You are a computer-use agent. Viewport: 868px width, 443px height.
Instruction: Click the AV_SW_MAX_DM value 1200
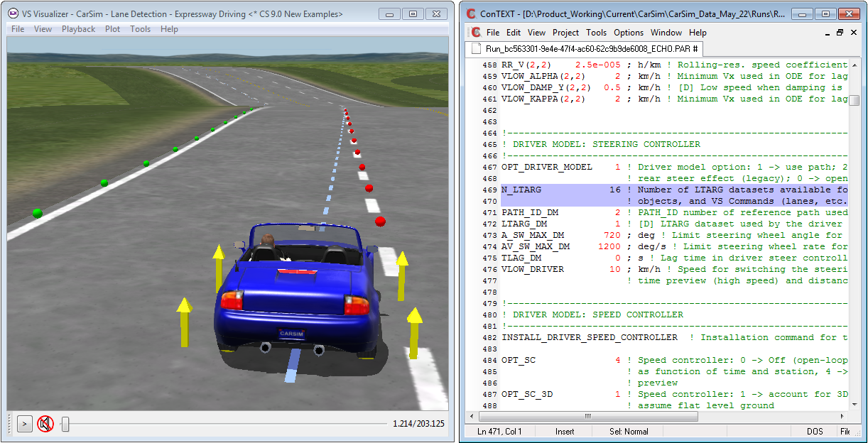tap(609, 246)
